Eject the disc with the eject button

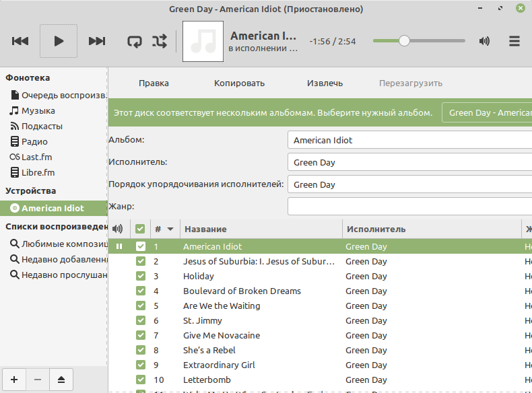[61, 380]
